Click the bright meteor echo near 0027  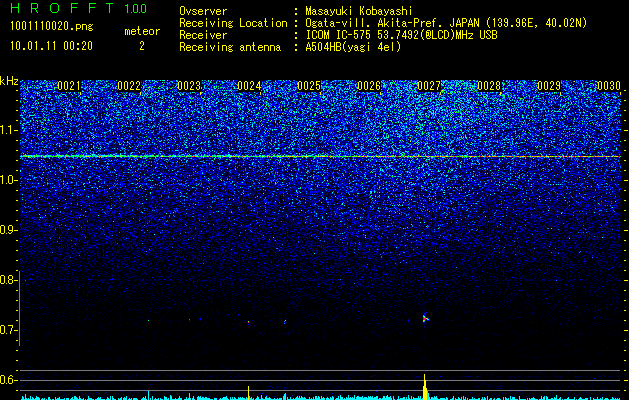click(426, 319)
